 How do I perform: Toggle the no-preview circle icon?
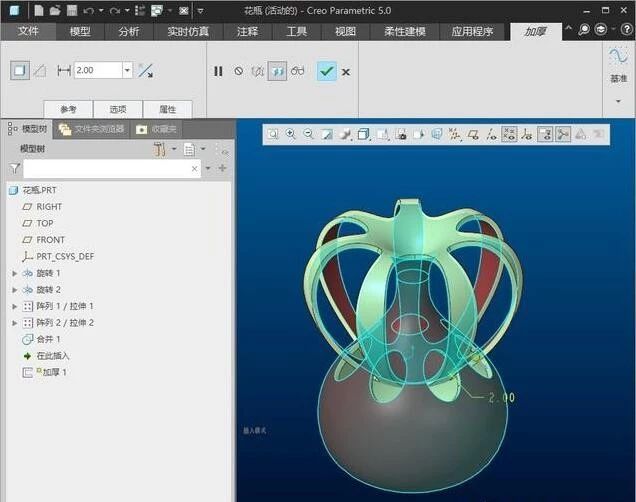pyautogui.click(x=238, y=71)
